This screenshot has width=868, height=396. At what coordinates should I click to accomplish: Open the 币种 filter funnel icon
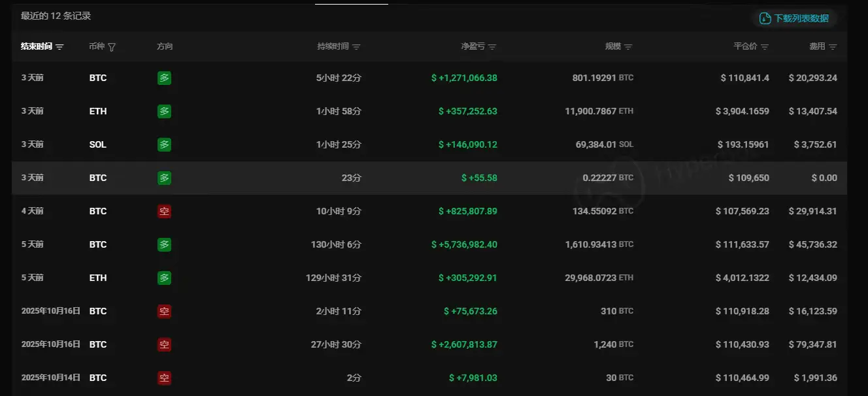click(x=112, y=47)
